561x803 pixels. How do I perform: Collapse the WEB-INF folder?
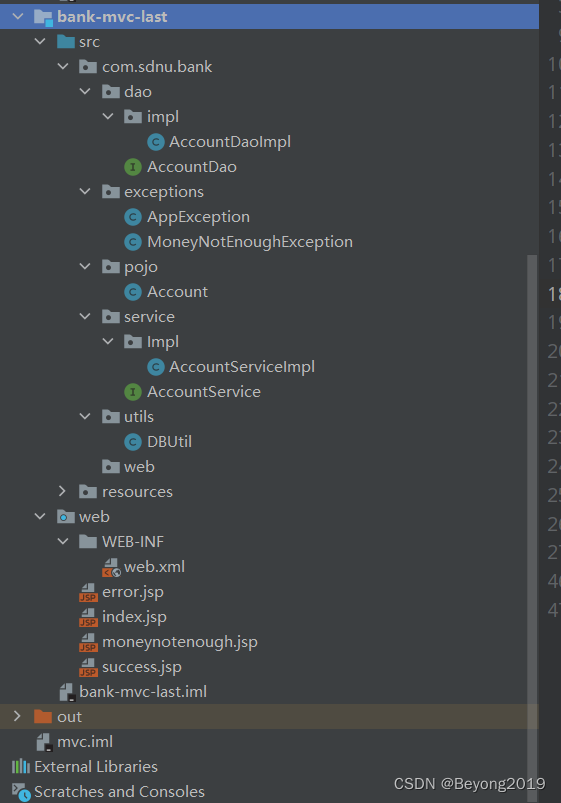63,541
